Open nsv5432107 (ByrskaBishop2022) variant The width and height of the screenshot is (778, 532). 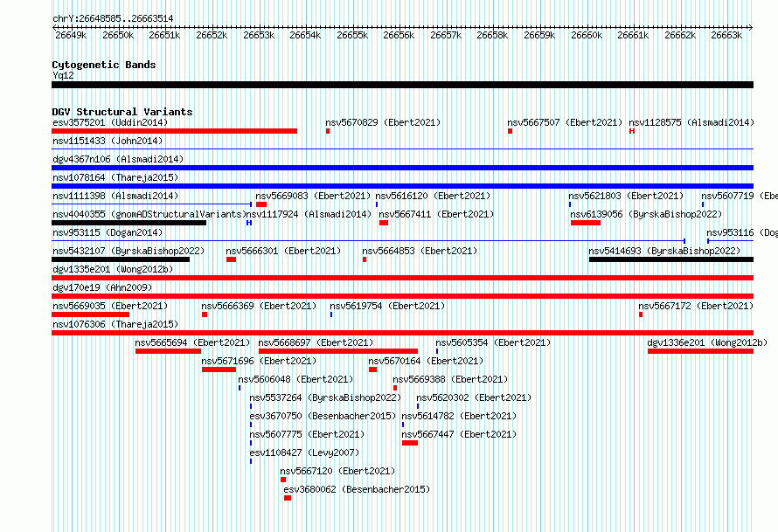[128, 251]
